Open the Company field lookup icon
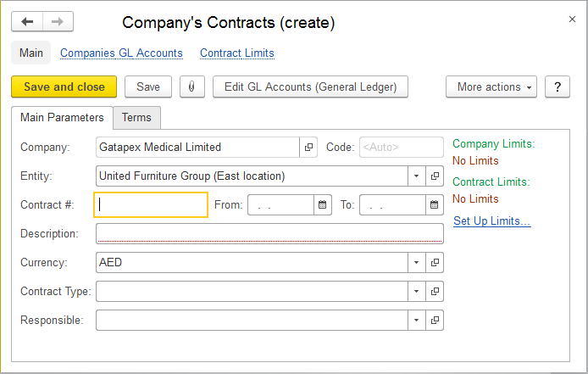Viewport: 588px width, 374px height. pos(309,148)
